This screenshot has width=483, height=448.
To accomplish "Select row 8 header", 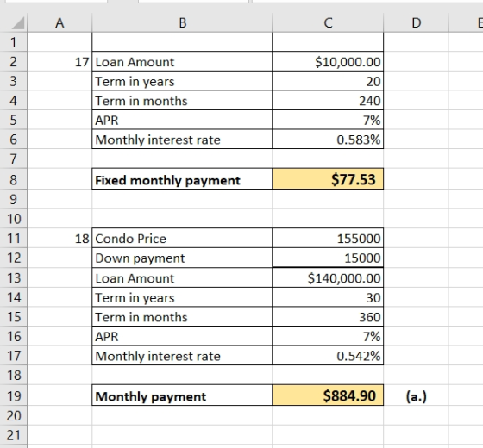I will [x=13, y=179].
